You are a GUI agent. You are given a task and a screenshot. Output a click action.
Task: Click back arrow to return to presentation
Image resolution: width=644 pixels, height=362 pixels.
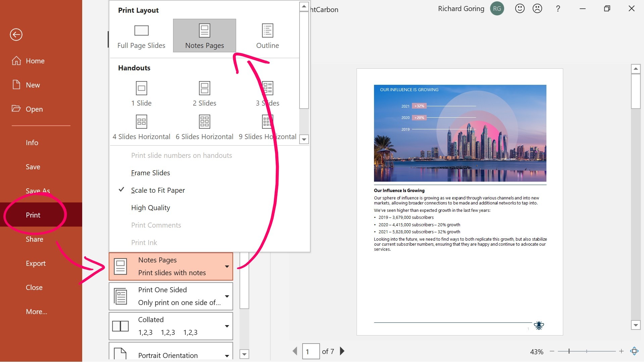click(15, 35)
